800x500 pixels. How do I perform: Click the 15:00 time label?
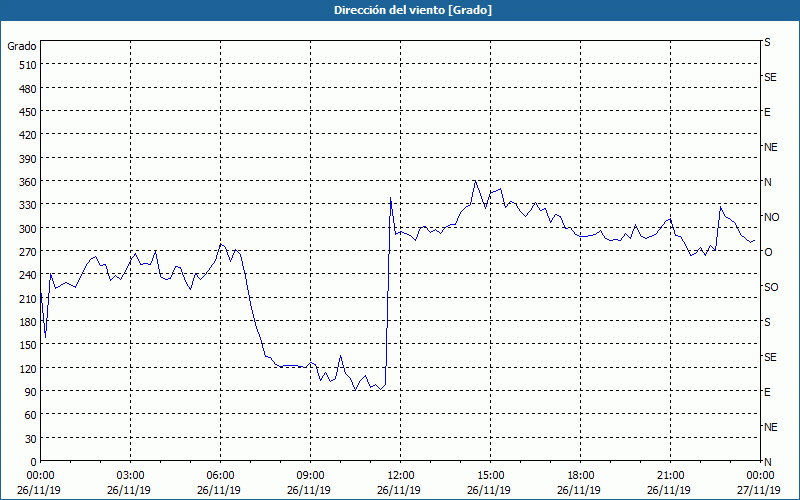tap(490, 476)
